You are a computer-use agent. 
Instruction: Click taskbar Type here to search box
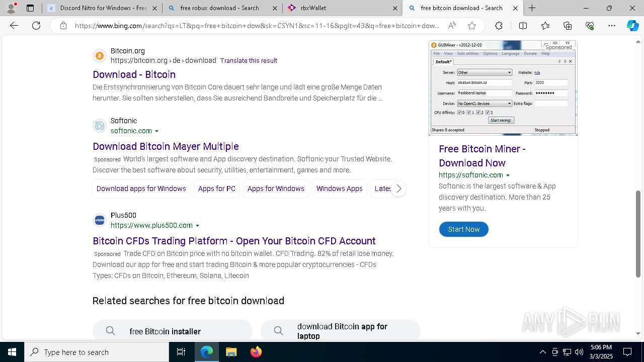tap(97, 352)
